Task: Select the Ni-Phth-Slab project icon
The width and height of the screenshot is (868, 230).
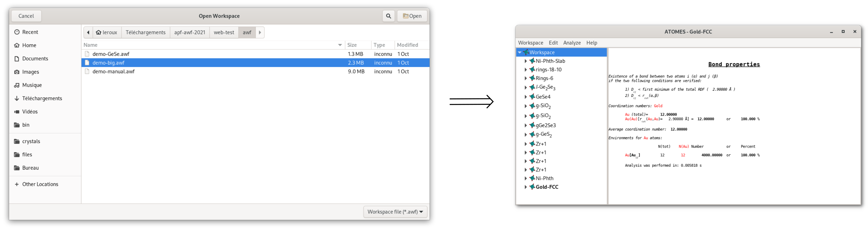Action: tap(532, 61)
